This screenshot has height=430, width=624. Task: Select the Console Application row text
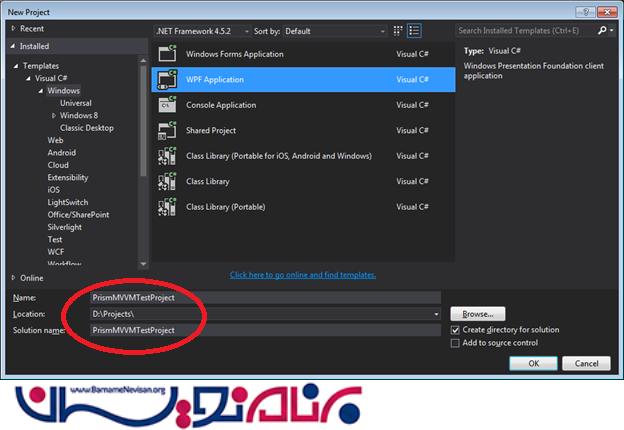tap(221, 105)
